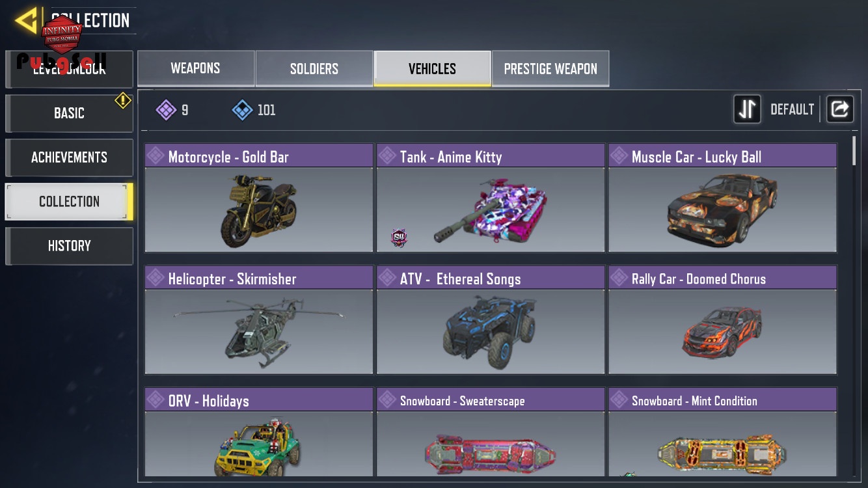Select the Basic sidebar button
The image size is (868, 488).
pyautogui.click(x=69, y=113)
